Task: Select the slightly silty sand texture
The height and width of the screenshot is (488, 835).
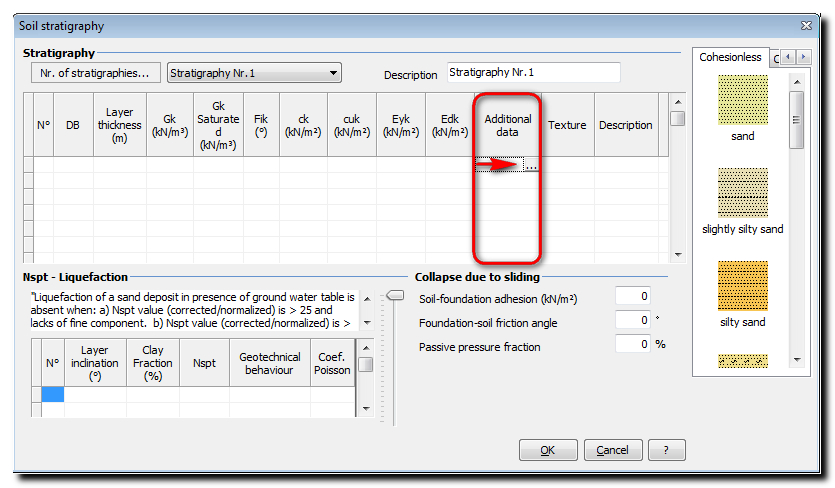Action: [x=742, y=193]
